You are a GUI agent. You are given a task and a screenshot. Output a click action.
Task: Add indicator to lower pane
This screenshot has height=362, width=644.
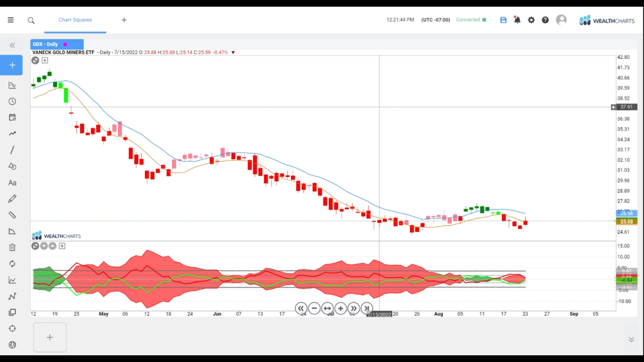(62, 246)
